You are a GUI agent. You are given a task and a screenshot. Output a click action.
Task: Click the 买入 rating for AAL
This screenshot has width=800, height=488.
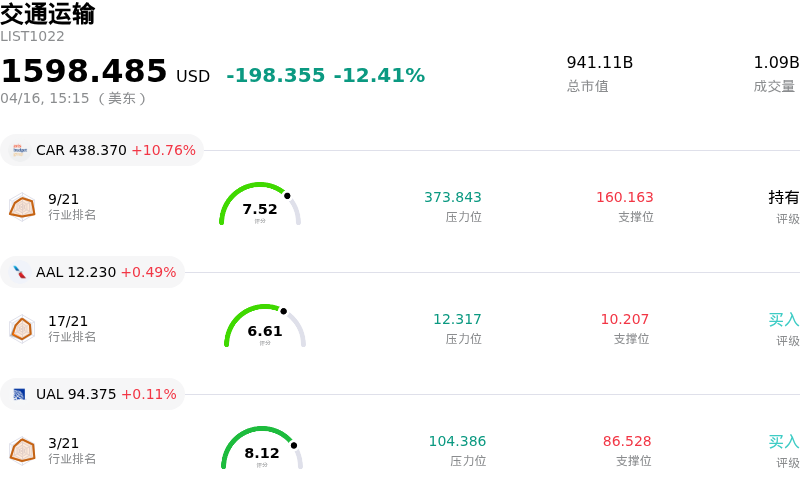(784, 319)
